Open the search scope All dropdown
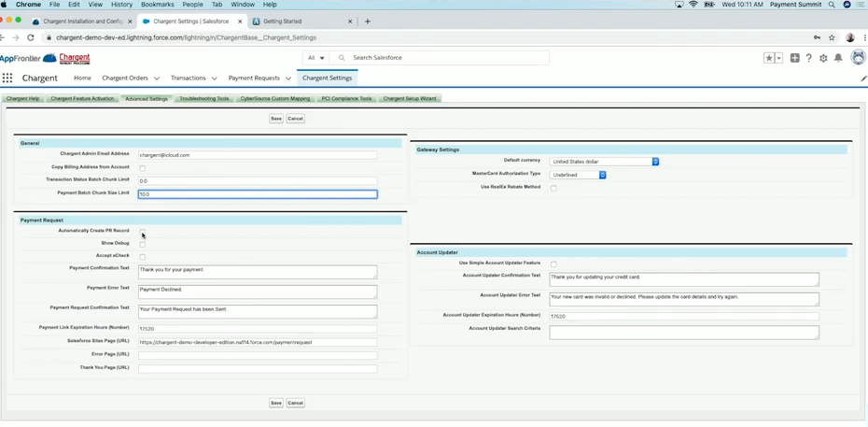The width and height of the screenshot is (868, 427). coord(315,58)
